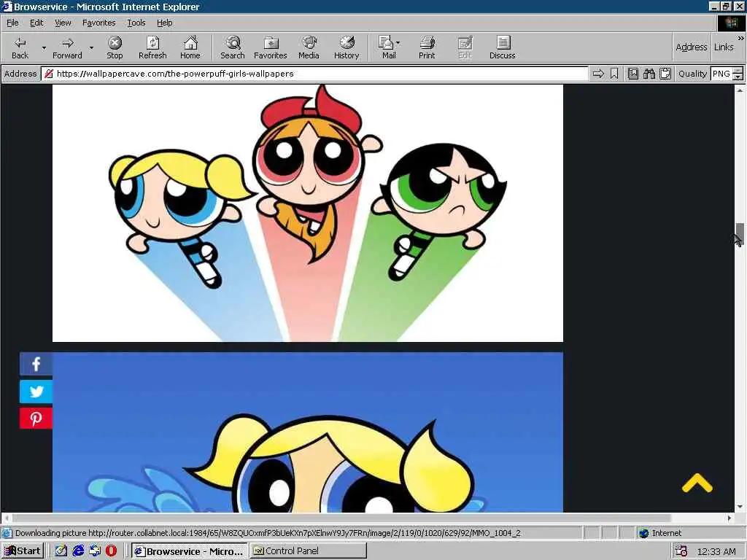Expand the toolbar overflow chevron beside Links
Viewport: 747px width, 560px height.
tap(741, 38)
